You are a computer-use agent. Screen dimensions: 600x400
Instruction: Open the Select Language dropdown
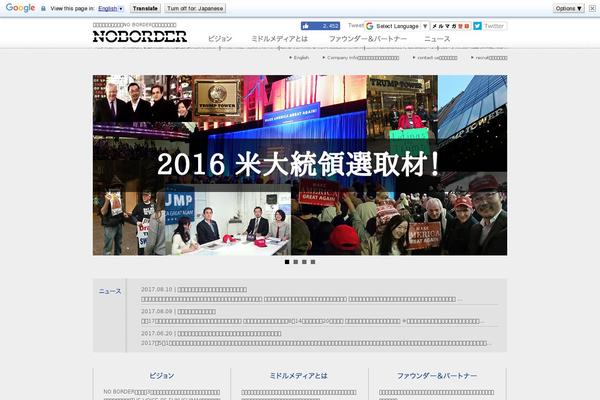[397, 26]
